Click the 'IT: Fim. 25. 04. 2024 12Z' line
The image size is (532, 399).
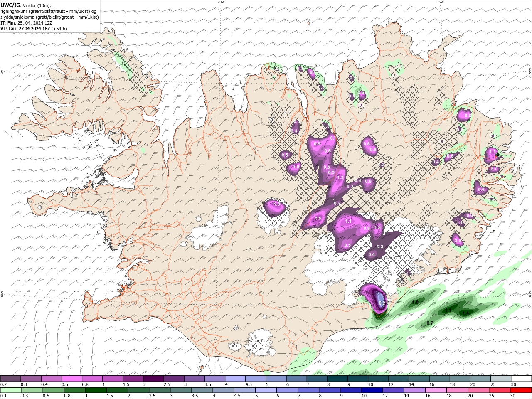click(27, 23)
